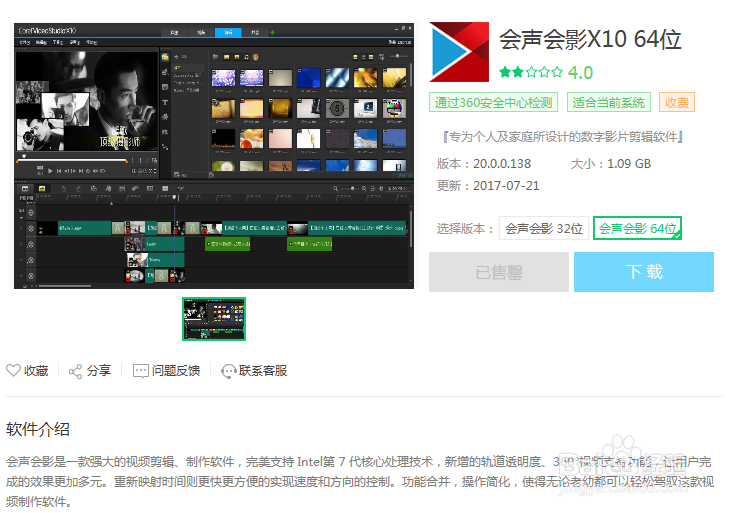Open 联系客服 customer service link
Image resolution: width=729 pixels, height=513 pixels.
(x=254, y=371)
